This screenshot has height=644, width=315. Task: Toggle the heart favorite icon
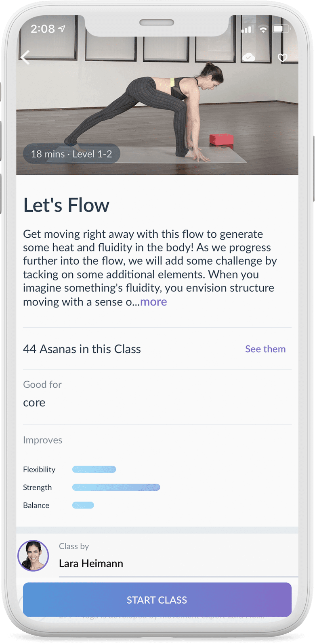(x=283, y=58)
